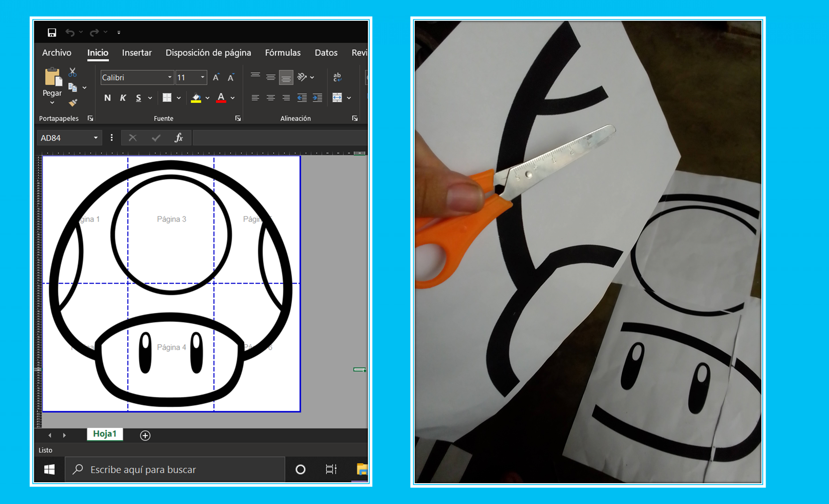829x504 pixels.
Task: Align text to the left
Action: click(x=255, y=98)
